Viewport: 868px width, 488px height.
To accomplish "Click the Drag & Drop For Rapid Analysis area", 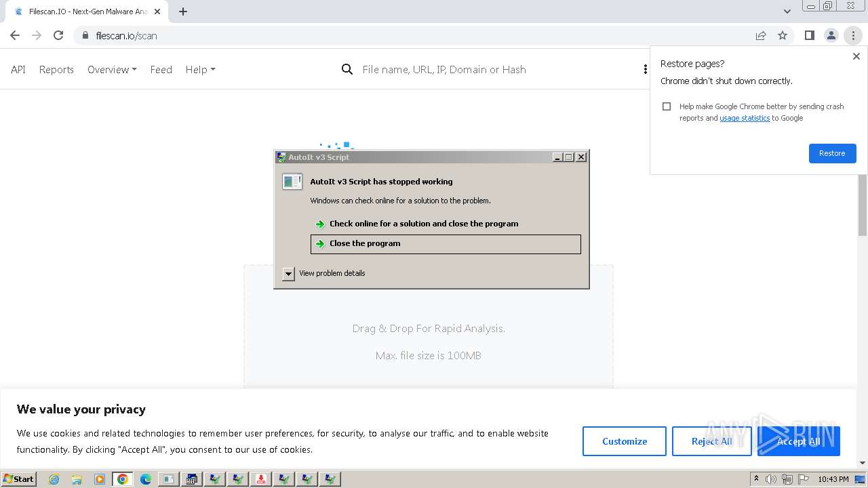I will tap(429, 329).
